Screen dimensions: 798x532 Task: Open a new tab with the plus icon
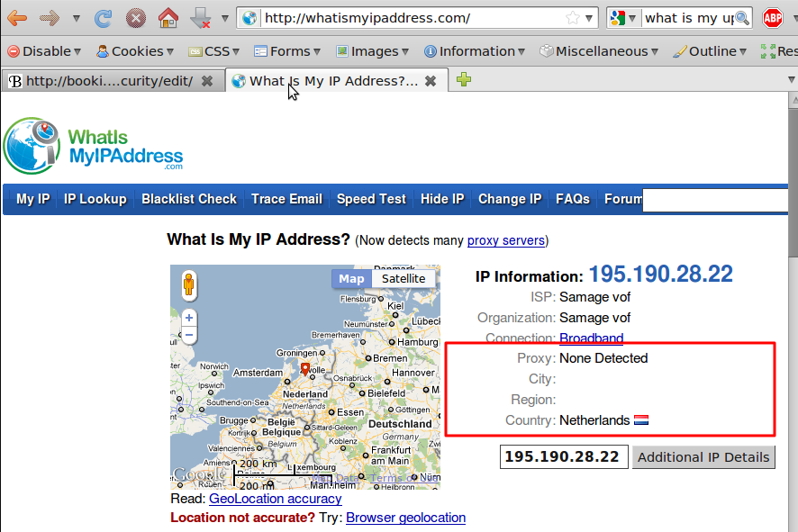pos(464,80)
